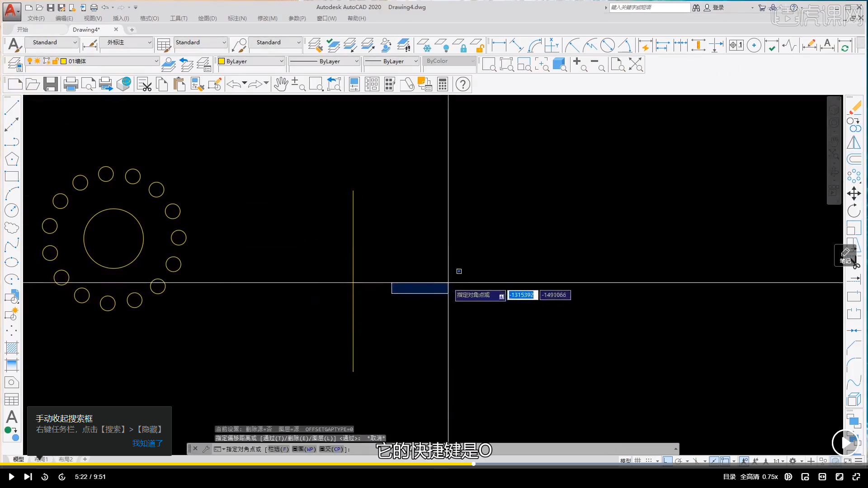Image resolution: width=868 pixels, height=488 pixels.
Task: Open the Layer Properties Manager icon
Action: pyautogui.click(x=15, y=64)
